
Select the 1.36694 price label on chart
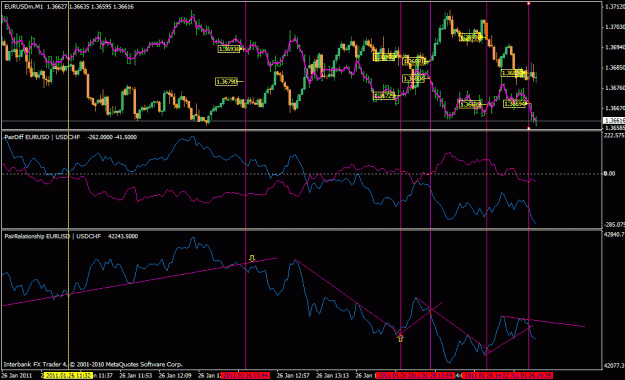coord(514,104)
